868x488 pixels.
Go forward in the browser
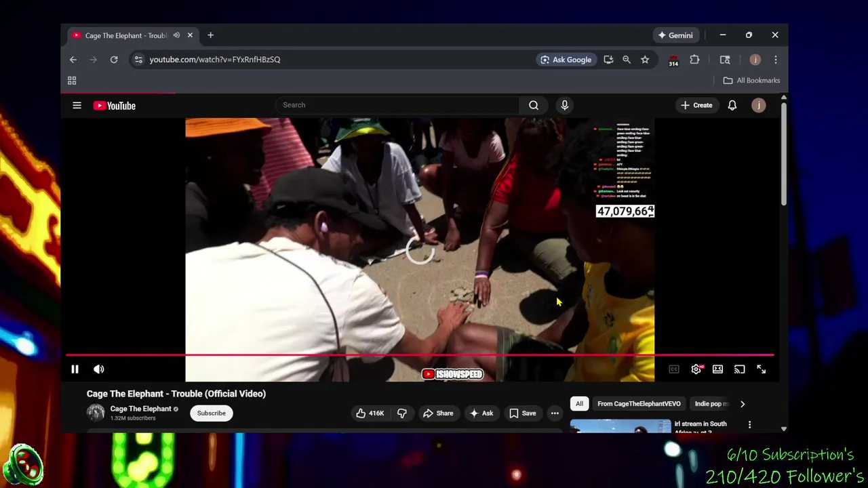[94, 60]
